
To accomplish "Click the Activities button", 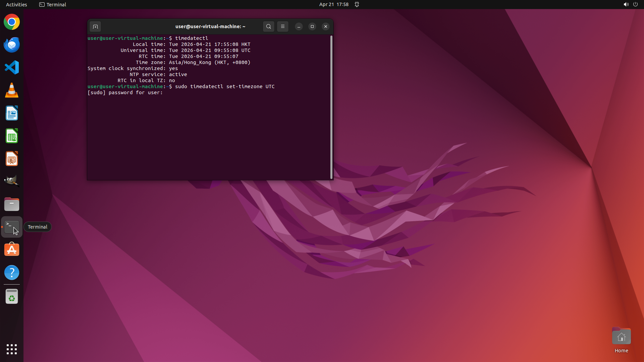I will pos(16,4).
